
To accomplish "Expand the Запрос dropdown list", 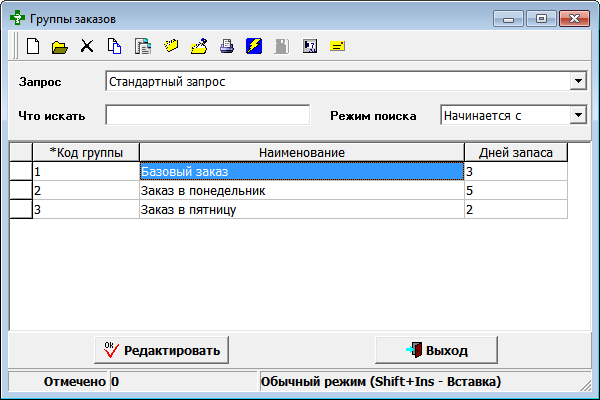I will pos(577,81).
